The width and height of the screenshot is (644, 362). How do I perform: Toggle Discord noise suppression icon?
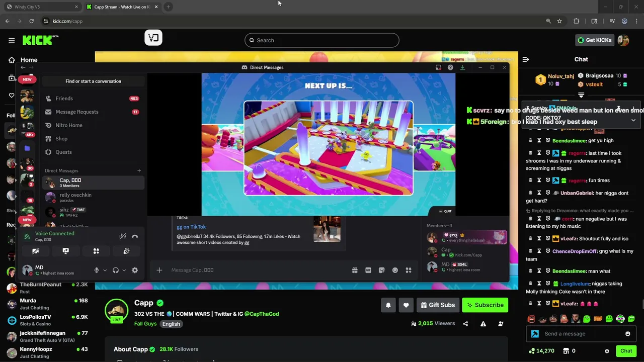pos(122,236)
